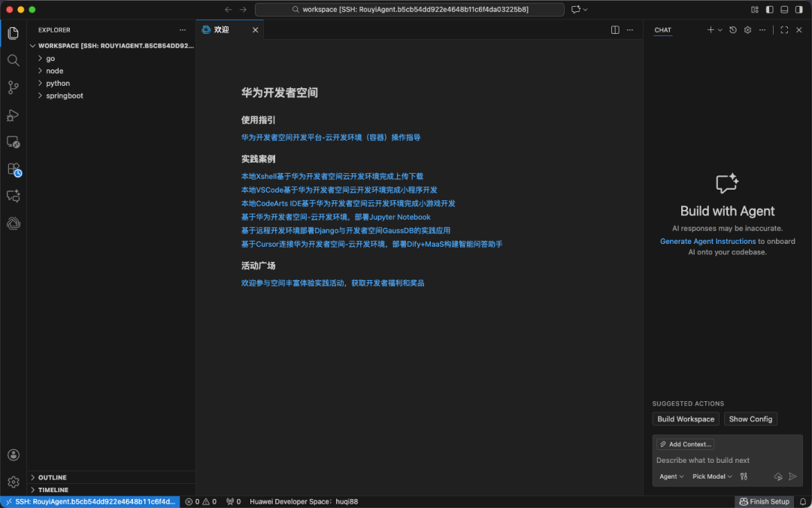Open the Agent mode dropdown
The width and height of the screenshot is (812, 508).
coord(671,476)
